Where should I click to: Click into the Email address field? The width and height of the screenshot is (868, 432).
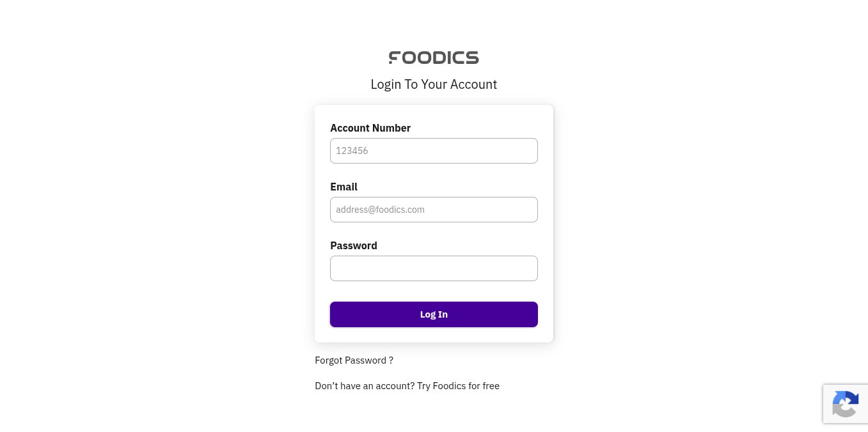coord(434,210)
